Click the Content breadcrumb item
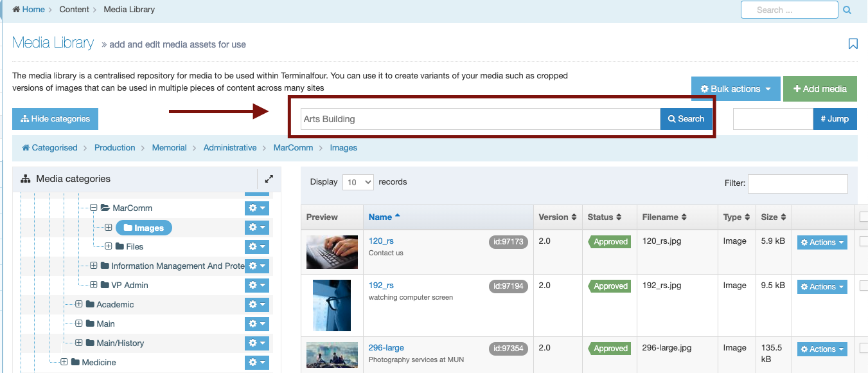This screenshot has width=868, height=373. [x=75, y=10]
